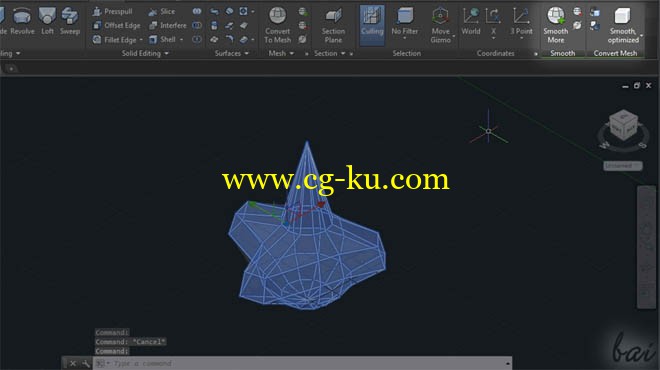Toggle Culling selection mode
The image size is (660, 370).
point(372,25)
